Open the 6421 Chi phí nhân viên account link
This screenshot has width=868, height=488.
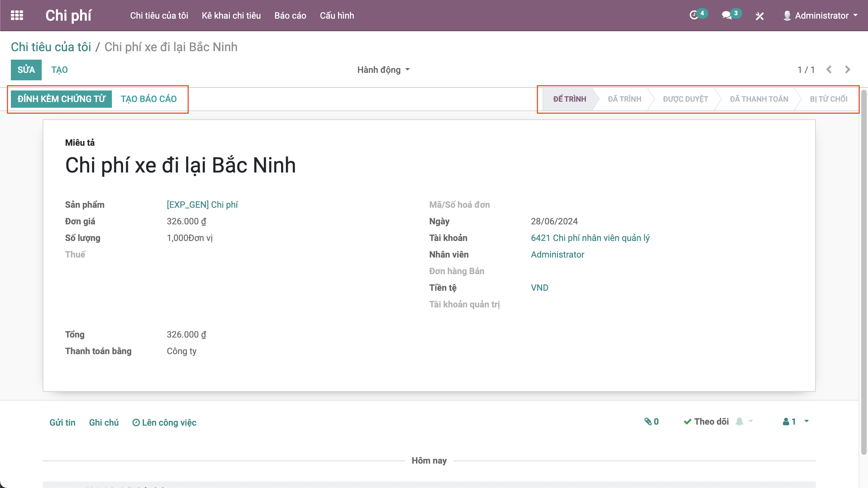(590, 238)
